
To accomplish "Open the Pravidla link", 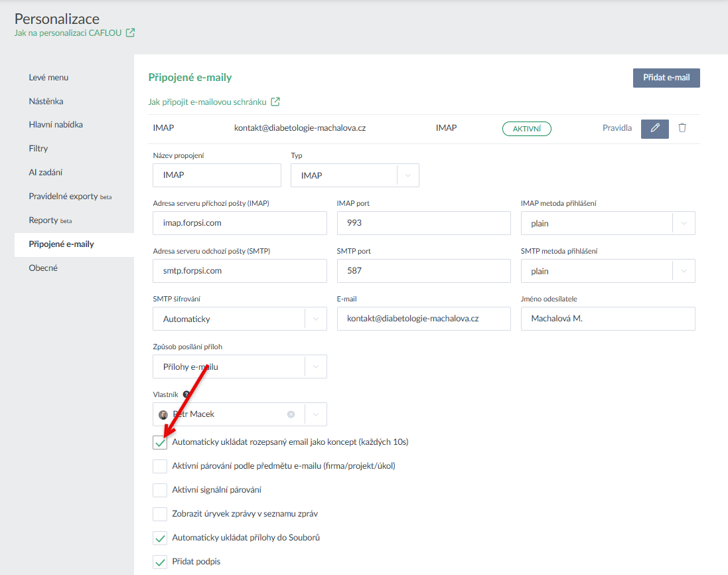I will (x=617, y=128).
